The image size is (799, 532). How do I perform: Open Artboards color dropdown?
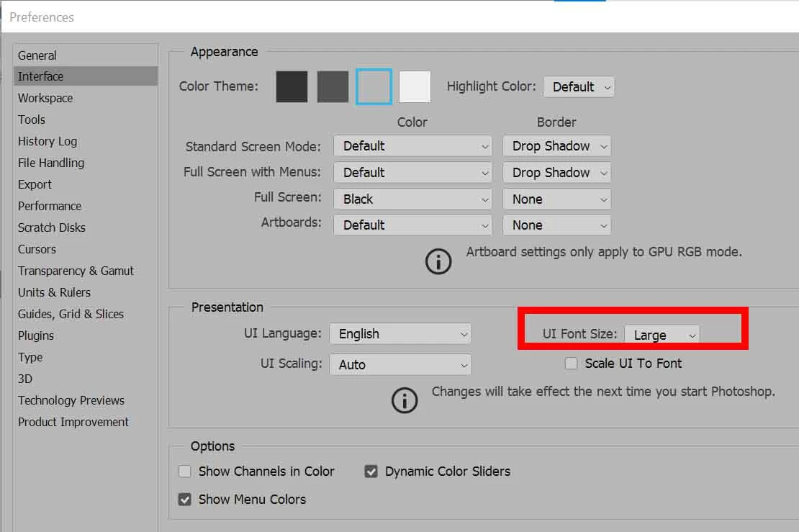coord(412,225)
